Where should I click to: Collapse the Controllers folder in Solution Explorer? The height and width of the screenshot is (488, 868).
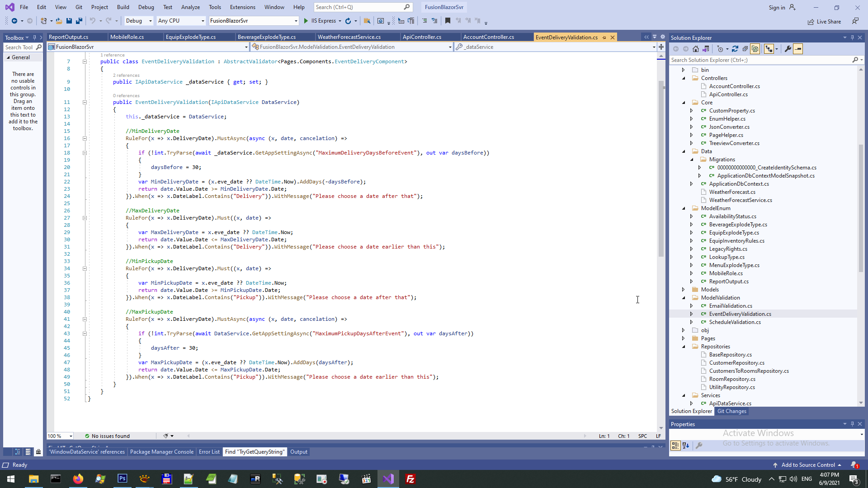point(684,78)
